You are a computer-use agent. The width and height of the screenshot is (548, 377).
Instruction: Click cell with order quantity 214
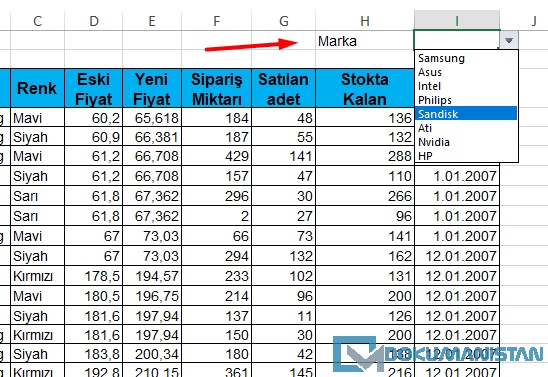(x=217, y=296)
